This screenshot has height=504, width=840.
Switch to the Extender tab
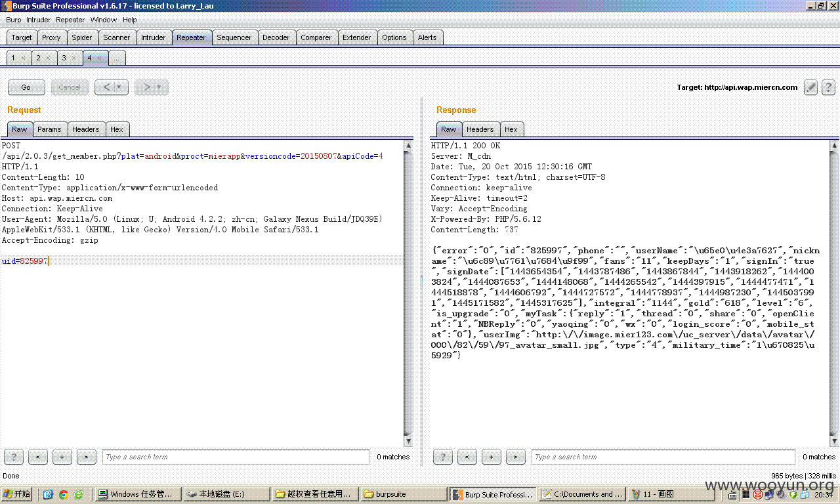pos(357,37)
